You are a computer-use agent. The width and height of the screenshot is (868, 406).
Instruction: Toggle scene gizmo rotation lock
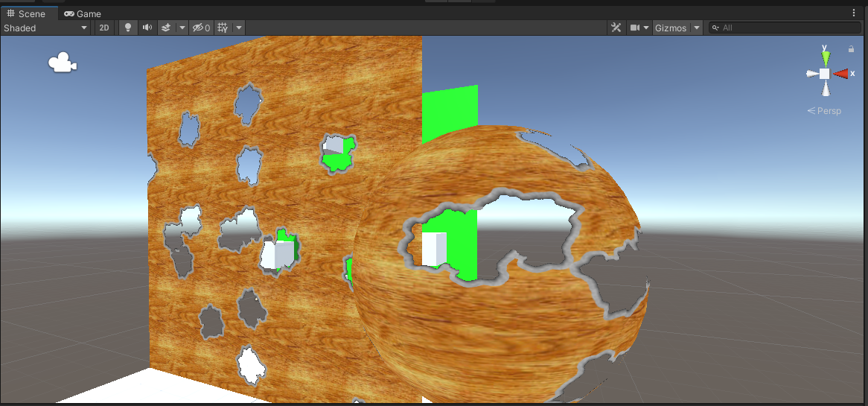point(852,49)
